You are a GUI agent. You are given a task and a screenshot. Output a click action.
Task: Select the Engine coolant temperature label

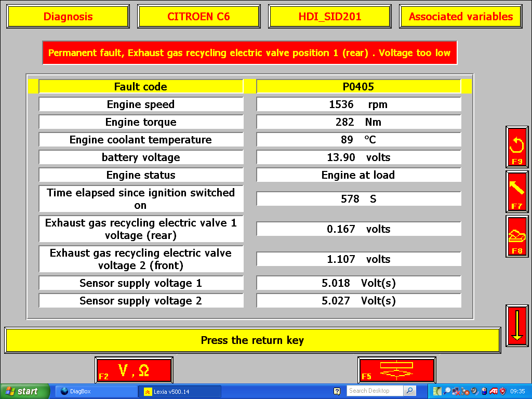pyautogui.click(x=141, y=139)
